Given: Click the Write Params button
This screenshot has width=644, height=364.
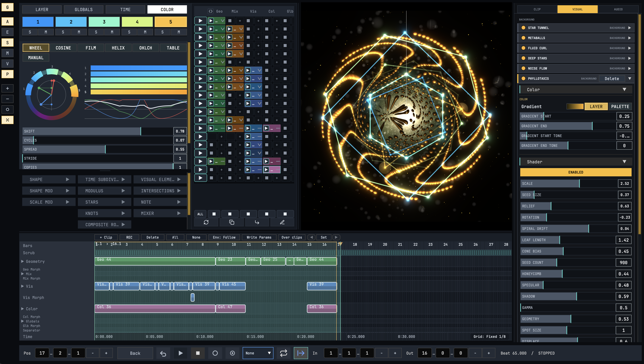Looking at the screenshot, I should [259, 237].
